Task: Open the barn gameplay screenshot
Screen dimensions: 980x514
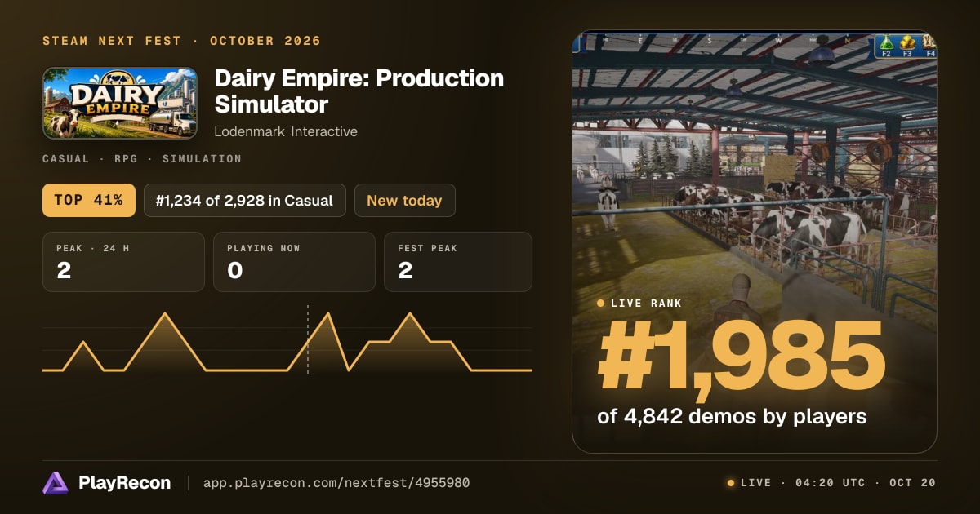Action: [x=755, y=241]
